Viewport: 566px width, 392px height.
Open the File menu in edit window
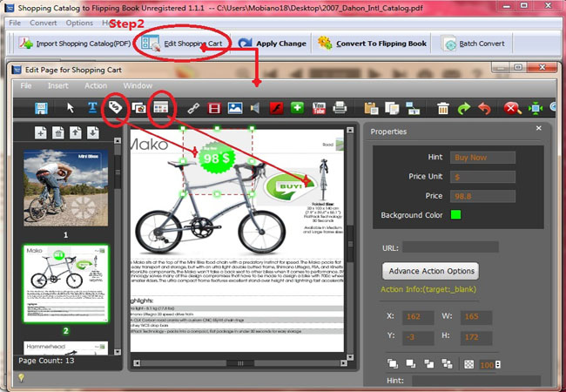(x=26, y=85)
